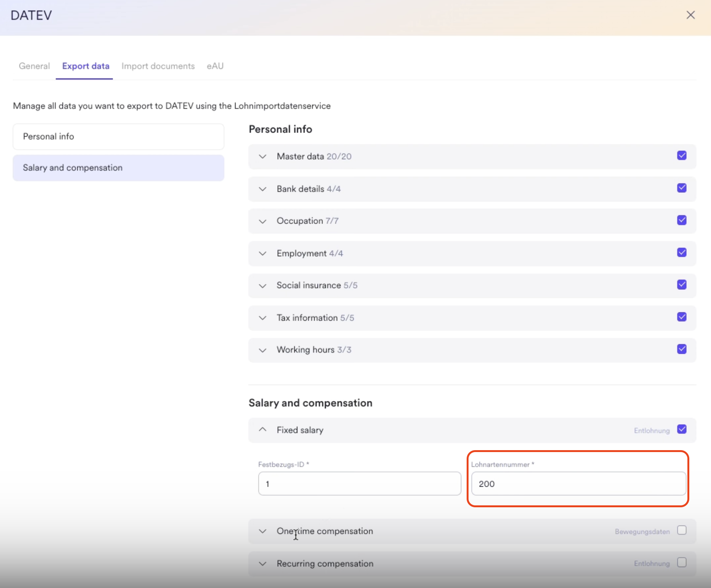This screenshot has width=711, height=588.
Task: Expand the Onetime compensation section
Action: [x=262, y=531]
